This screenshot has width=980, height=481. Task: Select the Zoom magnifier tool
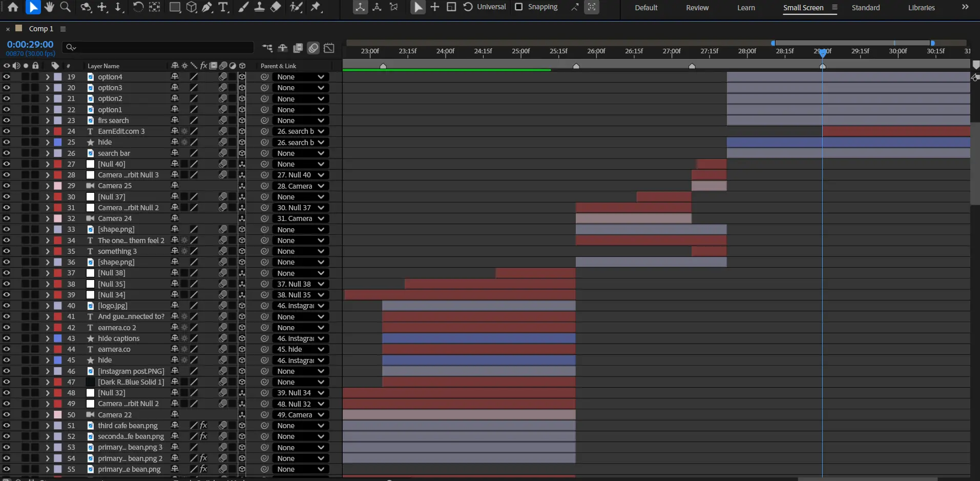66,7
